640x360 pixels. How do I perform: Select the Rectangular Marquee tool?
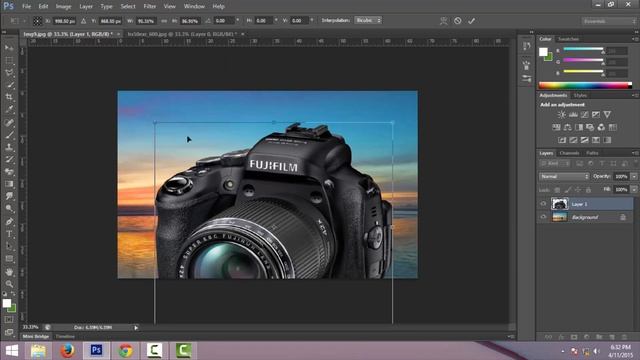9,60
